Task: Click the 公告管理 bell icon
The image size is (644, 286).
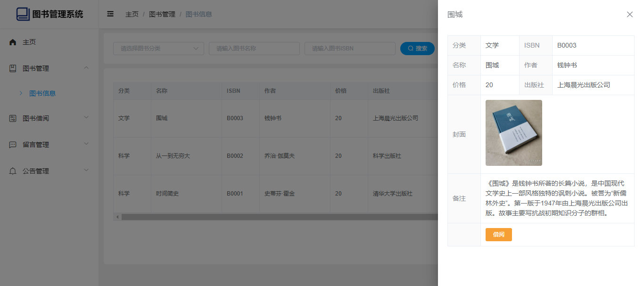Action: 13,171
